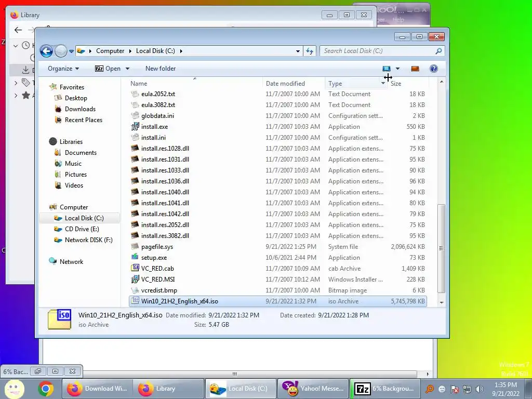Click the file list vertical scrollbar thumb
The height and width of the screenshot is (399, 532).
441,248
